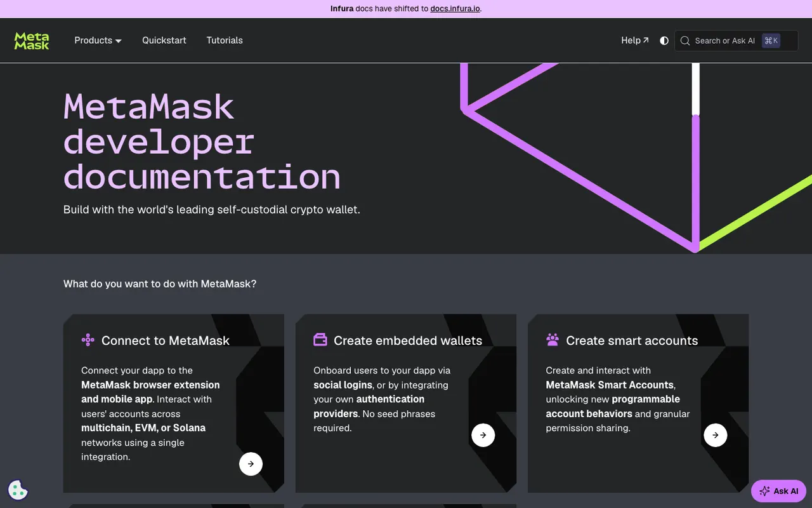
Task: Click the 'MetaMask developer documentation' title
Action: point(202,142)
